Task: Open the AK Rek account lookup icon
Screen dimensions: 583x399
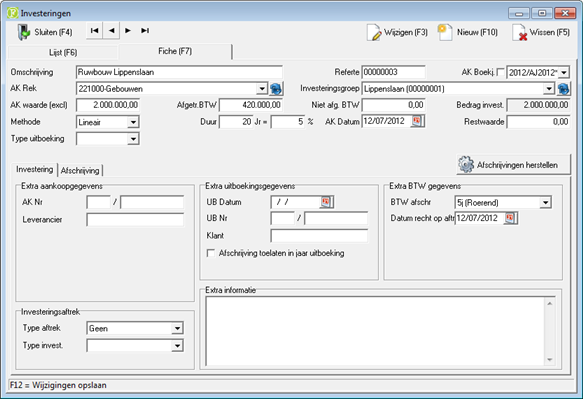Action: (276, 89)
